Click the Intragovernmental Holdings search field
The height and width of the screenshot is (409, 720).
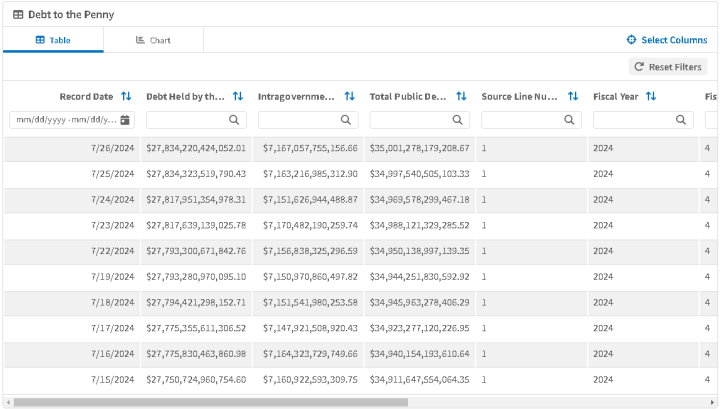point(308,120)
